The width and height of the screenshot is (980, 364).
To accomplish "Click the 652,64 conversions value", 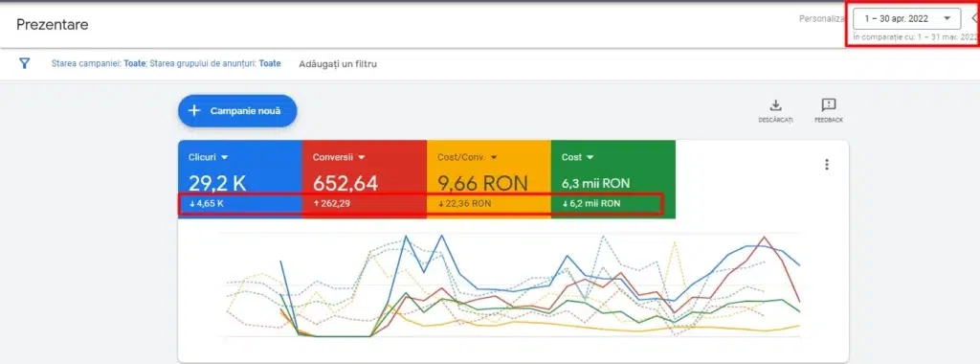I will pyautogui.click(x=345, y=183).
